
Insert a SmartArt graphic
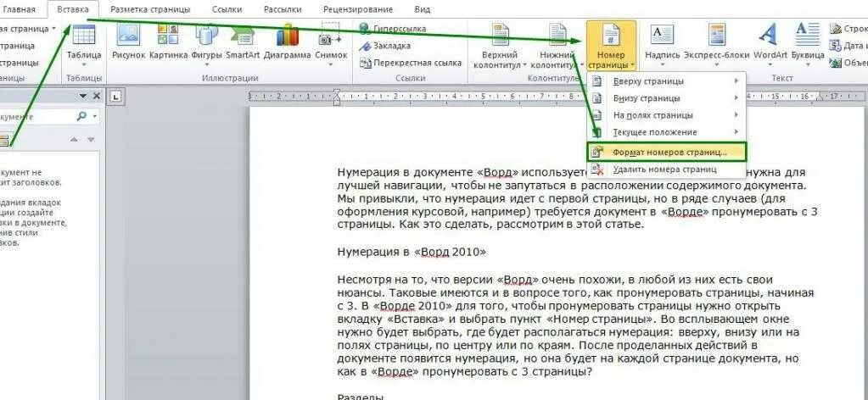(x=243, y=42)
